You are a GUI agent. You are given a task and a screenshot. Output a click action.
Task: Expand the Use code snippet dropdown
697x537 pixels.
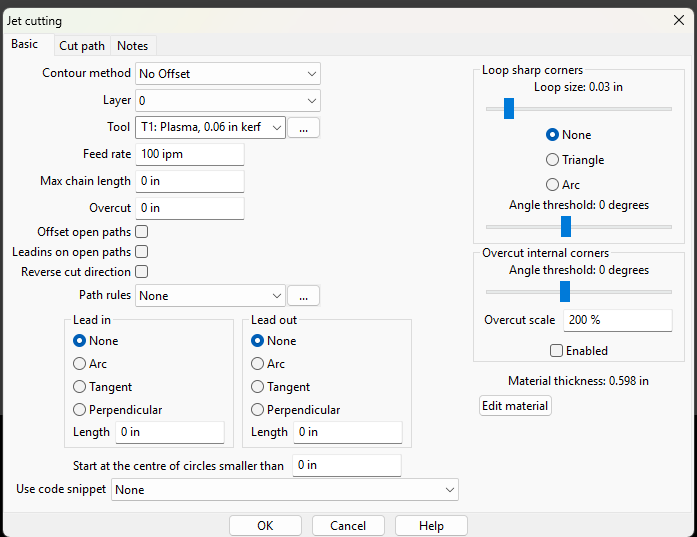click(284, 490)
